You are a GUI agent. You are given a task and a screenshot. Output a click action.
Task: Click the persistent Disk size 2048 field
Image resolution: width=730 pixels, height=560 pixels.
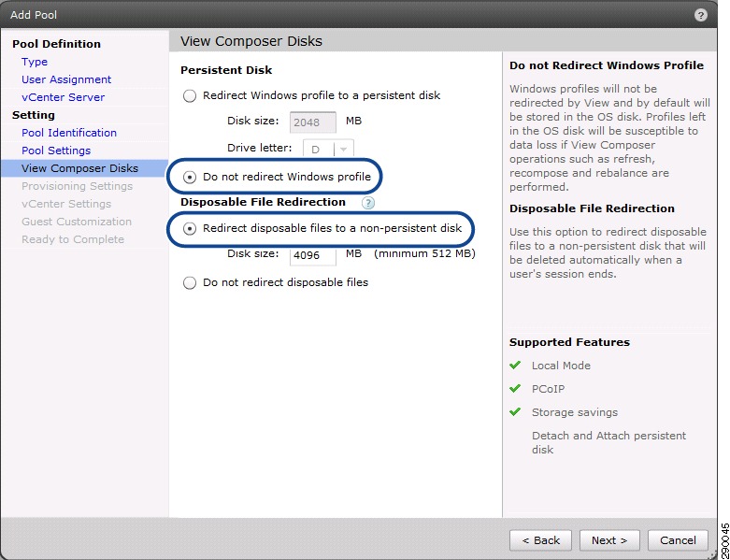pyautogui.click(x=313, y=122)
